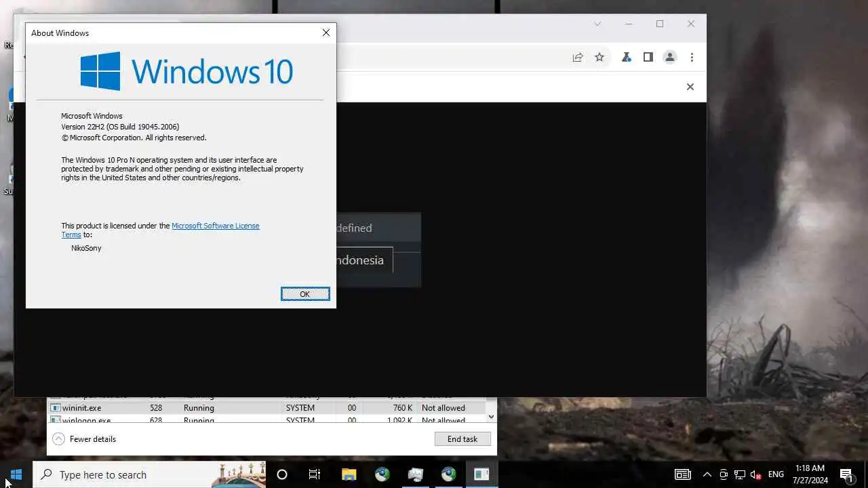Click the muted volume tray icon

pyautogui.click(x=756, y=474)
